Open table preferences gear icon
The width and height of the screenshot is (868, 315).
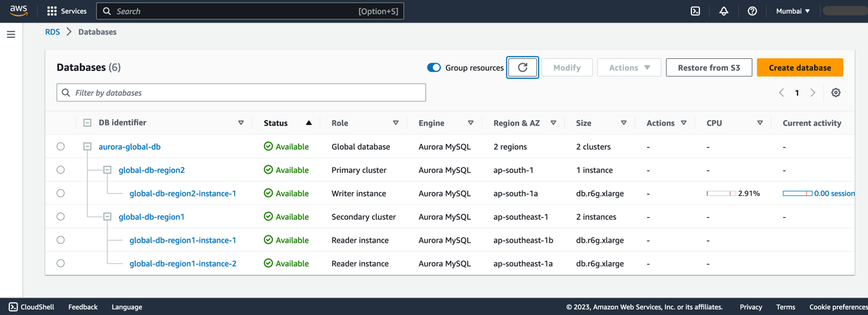[x=836, y=93]
